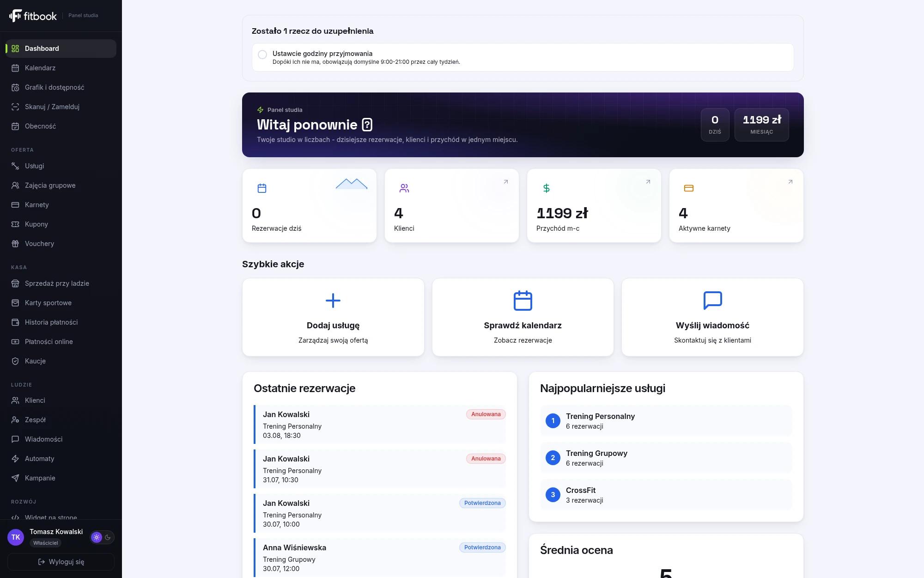Click the Dodaj usługę quick action

tap(333, 317)
